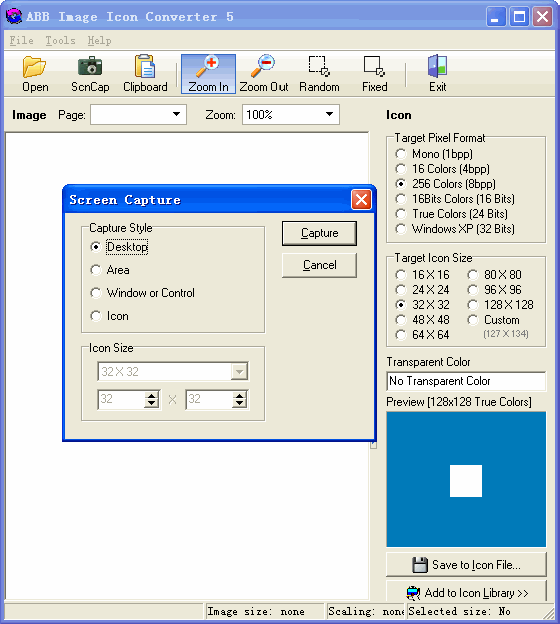Screen dimensions: 560x624
Task: Click the ScnCap camera icon
Action: click(x=90, y=66)
